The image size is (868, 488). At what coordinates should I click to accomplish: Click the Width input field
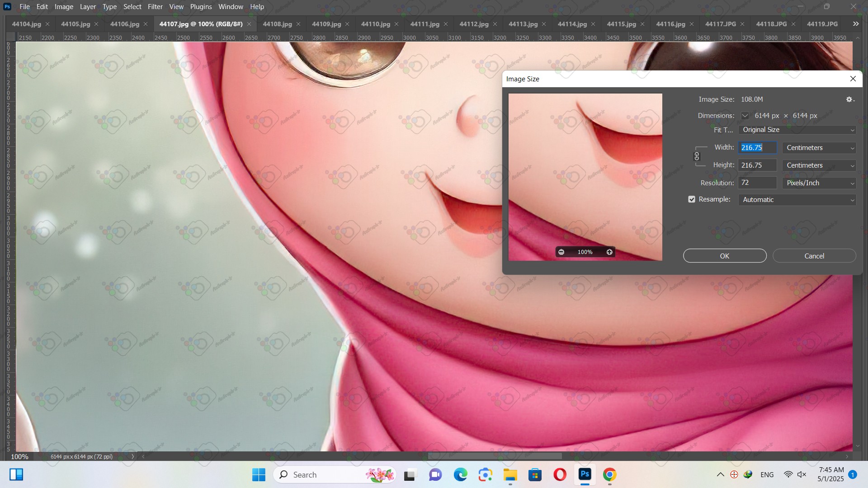758,148
